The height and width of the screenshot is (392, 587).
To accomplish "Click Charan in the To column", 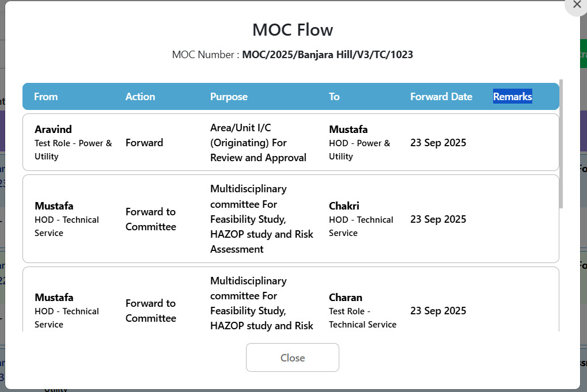I will pyautogui.click(x=346, y=298).
